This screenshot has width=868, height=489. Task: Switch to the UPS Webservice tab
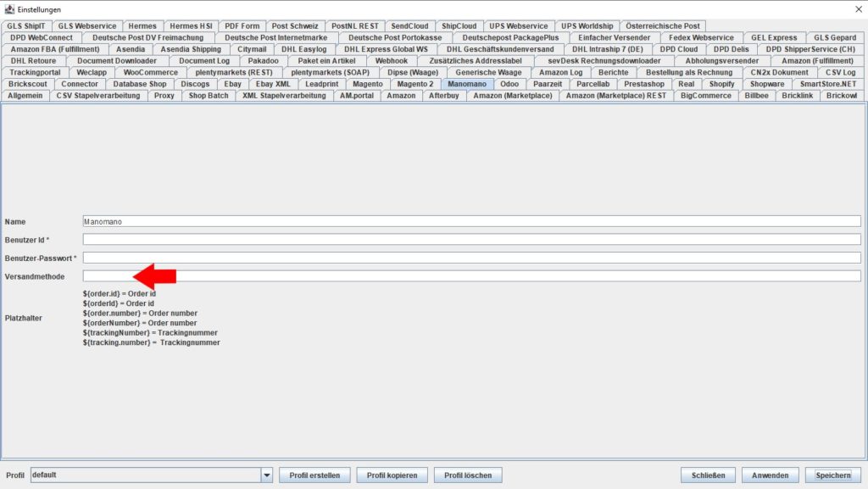(519, 26)
